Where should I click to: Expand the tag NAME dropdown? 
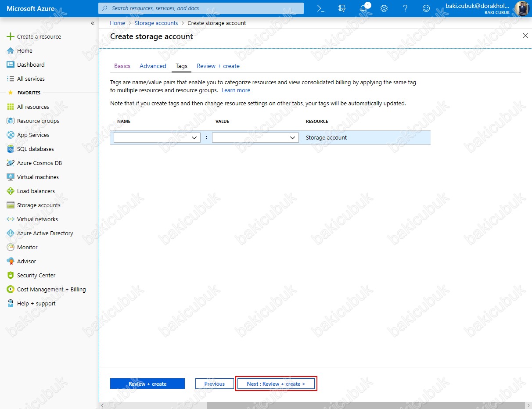pos(157,137)
